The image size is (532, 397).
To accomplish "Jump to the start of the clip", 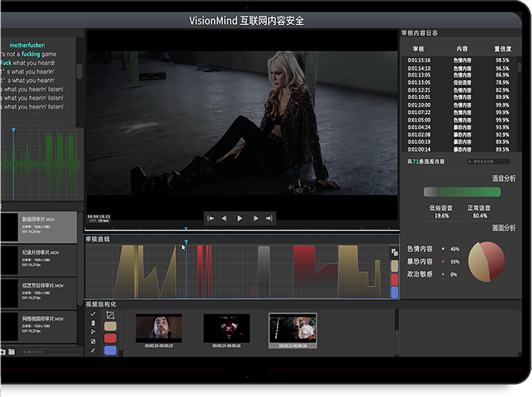I will pyautogui.click(x=211, y=218).
